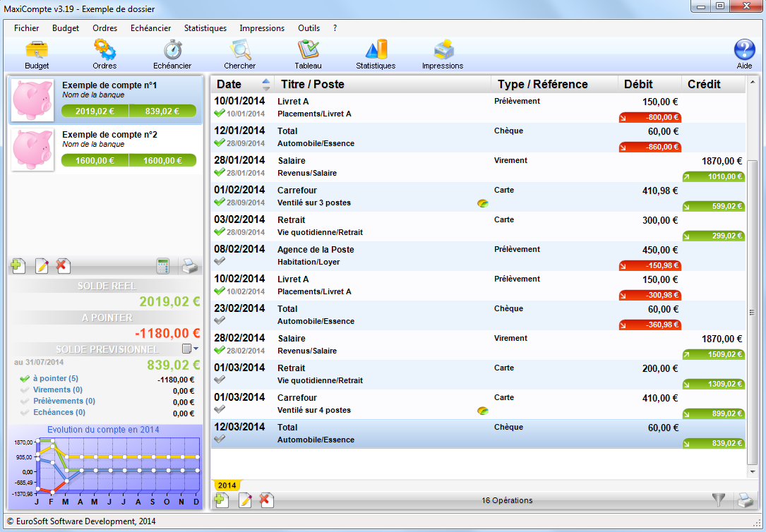The height and width of the screenshot is (532, 766).
Task: Open the Fichier menu
Action: [x=26, y=28]
